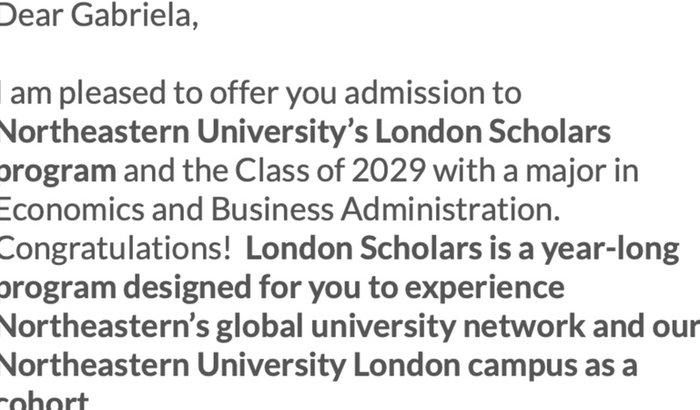Image resolution: width=700 pixels, height=410 pixels.
Task: Click the bold word 'experience'
Action: tap(483, 287)
